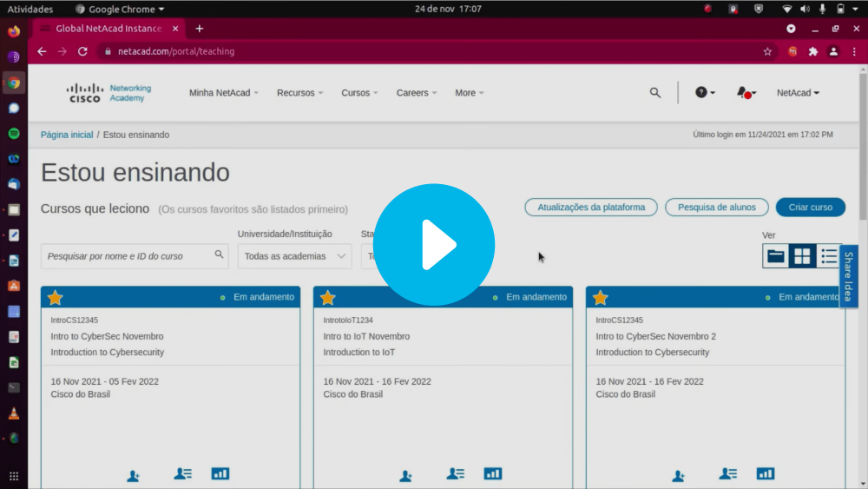868x489 pixels.
Task: Expand More menu
Action: coord(469,92)
